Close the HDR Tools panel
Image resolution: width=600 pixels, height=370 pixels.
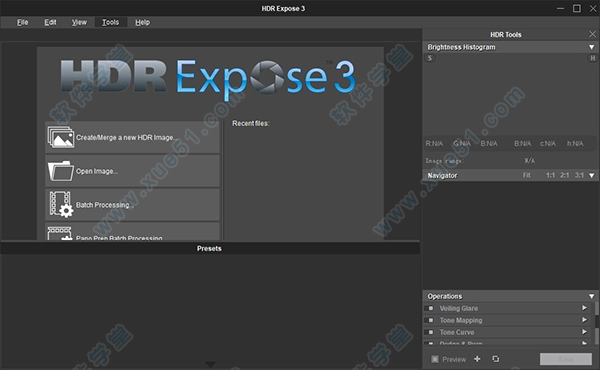coord(592,34)
